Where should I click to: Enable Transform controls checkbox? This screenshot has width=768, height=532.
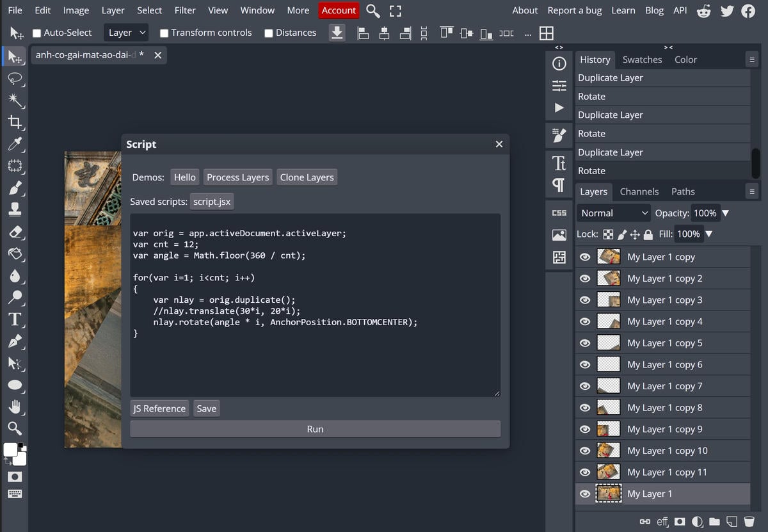164,33
